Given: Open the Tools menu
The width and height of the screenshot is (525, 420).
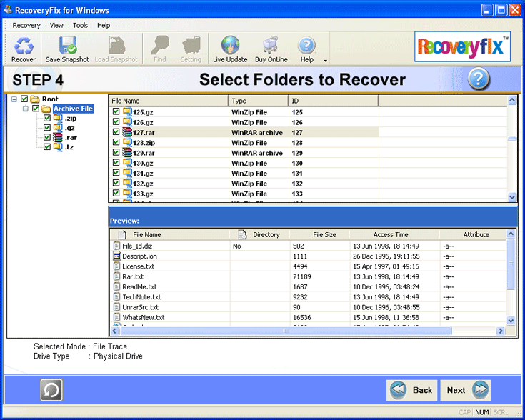Looking at the screenshot, I should tap(80, 25).
